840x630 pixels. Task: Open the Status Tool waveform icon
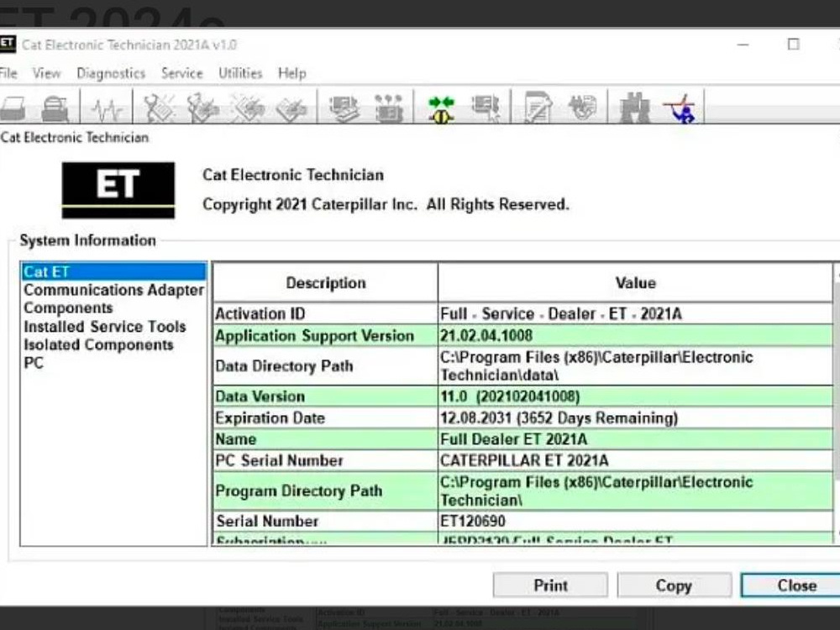coord(108,109)
